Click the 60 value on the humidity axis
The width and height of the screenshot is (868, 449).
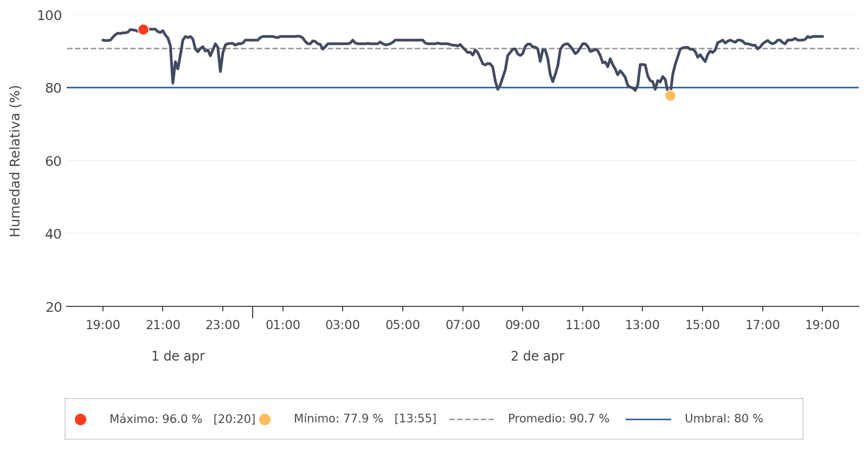(x=54, y=161)
